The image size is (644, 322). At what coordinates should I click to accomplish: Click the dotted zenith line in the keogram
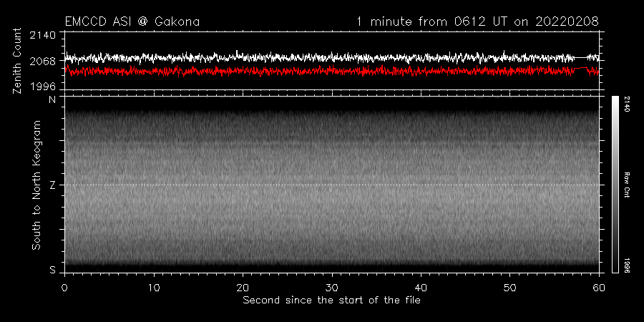(332, 185)
